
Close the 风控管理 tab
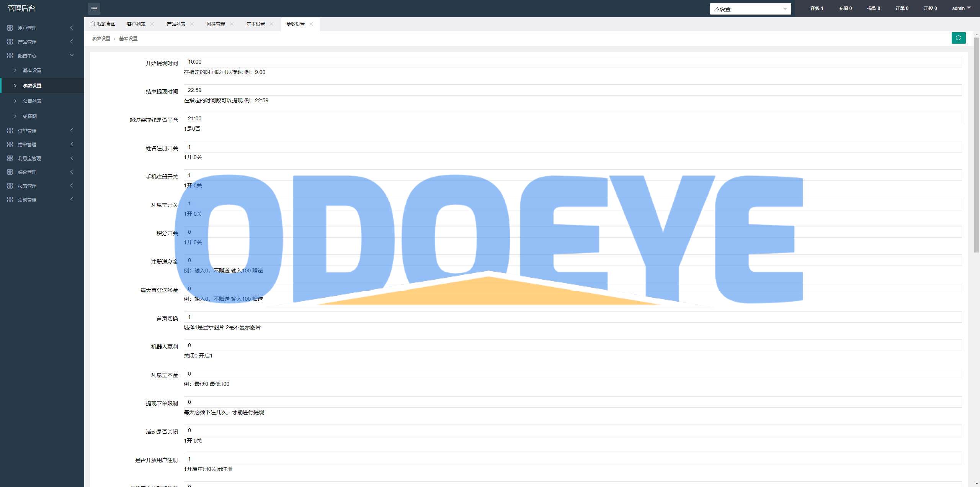(232, 24)
